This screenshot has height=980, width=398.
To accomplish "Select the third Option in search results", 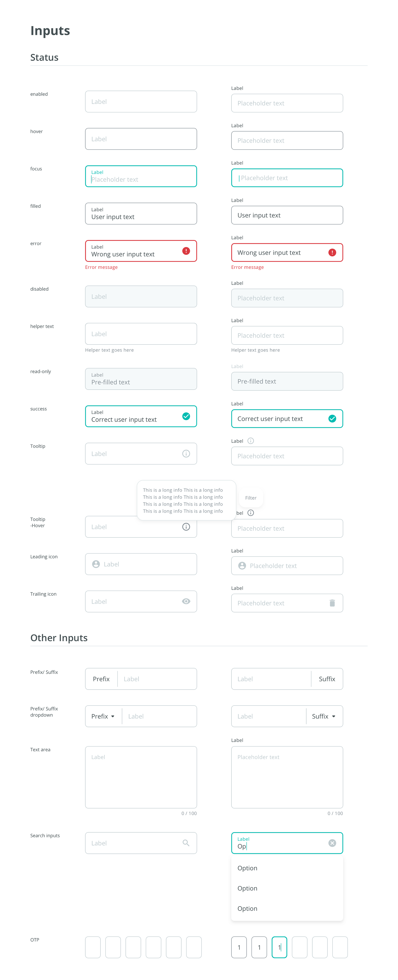I will [248, 908].
